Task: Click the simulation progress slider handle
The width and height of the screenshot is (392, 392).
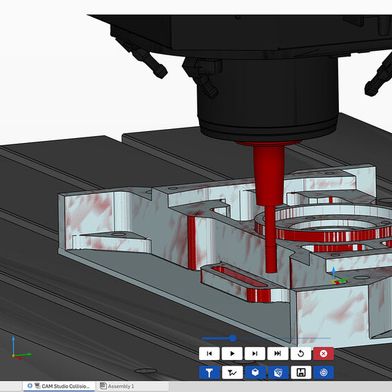Action: [x=233, y=339]
